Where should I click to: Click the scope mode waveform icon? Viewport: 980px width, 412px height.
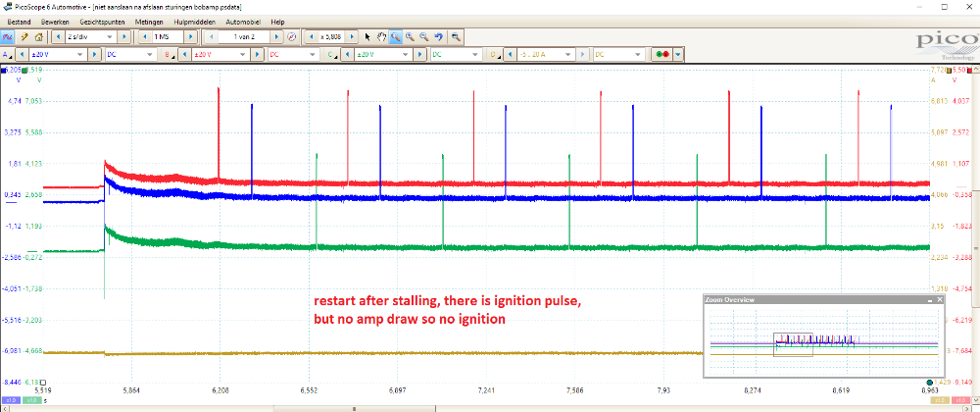[x=8, y=36]
